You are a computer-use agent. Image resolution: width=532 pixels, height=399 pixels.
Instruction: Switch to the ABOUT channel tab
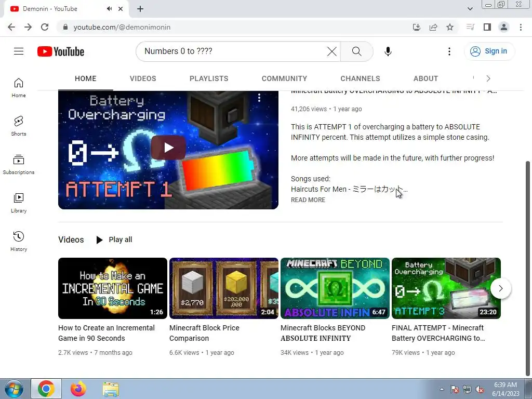point(426,78)
